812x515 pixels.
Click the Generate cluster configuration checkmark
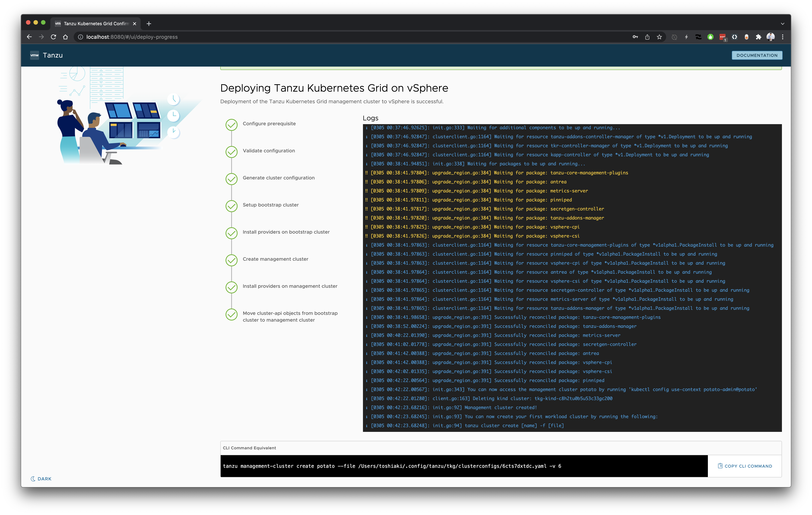point(232,179)
